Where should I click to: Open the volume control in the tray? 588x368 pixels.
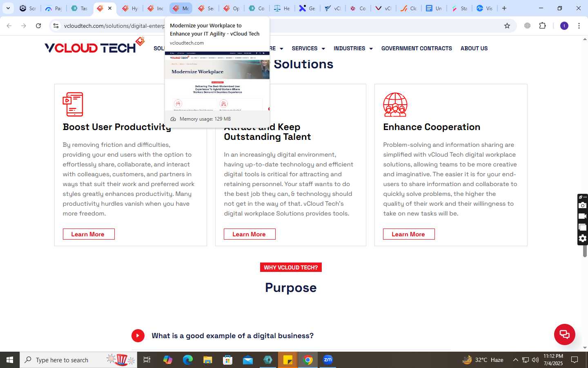pyautogui.click(x=535, y=360)
